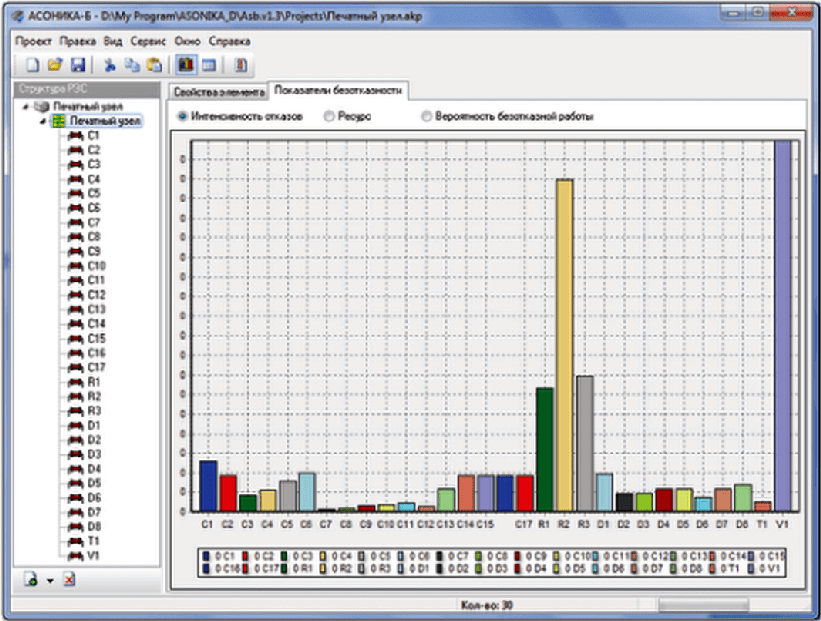Click the New project toolbar icon

click(32, 65)
